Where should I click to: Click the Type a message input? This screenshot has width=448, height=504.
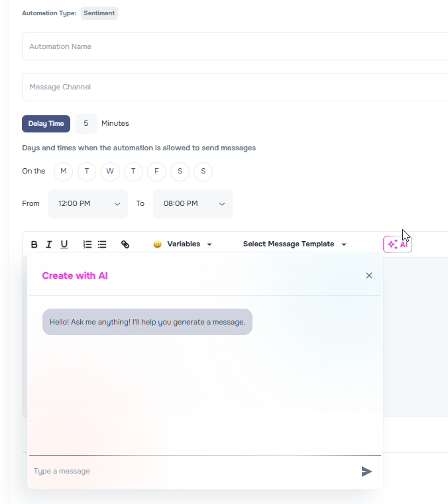[193, 471]
